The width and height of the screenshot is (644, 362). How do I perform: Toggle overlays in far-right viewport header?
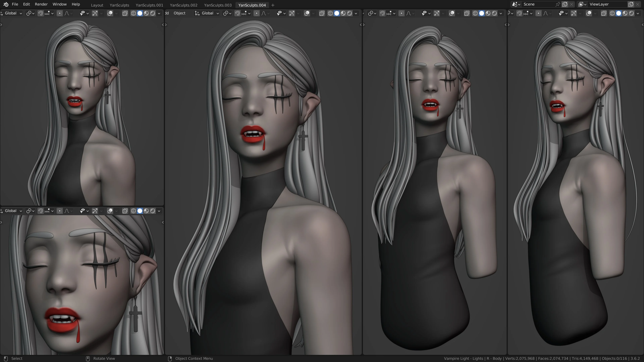click(589, 13)
